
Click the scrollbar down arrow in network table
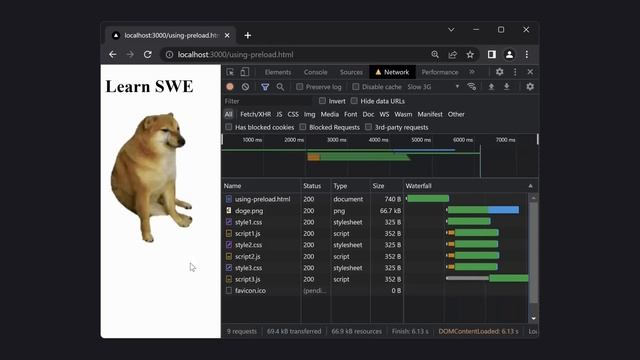click(533, 318)
